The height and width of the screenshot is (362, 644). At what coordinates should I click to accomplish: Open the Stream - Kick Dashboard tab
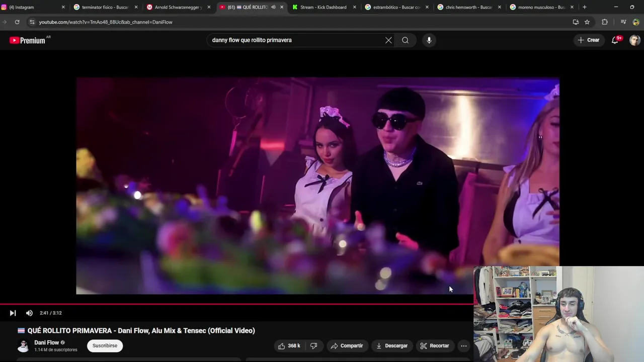pos(324,7)
